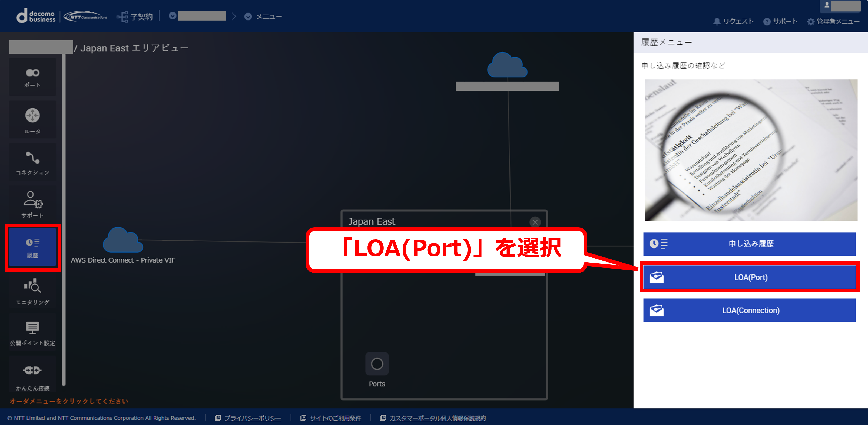
Task: Open the コネクション sidebar item
Action: (x=32, y=163)
